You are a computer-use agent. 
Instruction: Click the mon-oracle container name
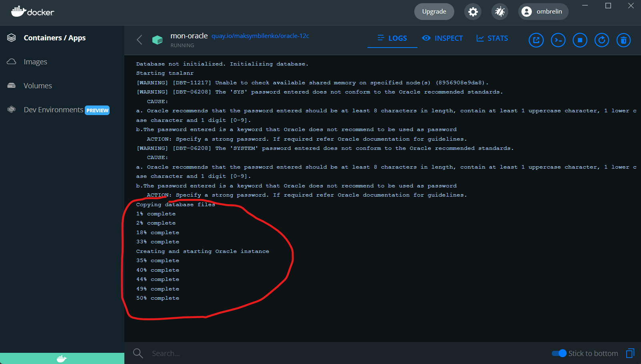pos(189,36)
